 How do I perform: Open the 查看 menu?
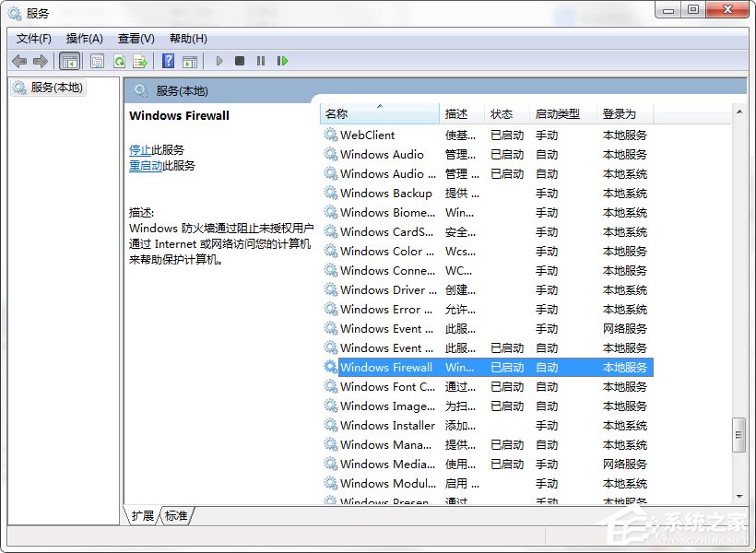coord(134,39)
